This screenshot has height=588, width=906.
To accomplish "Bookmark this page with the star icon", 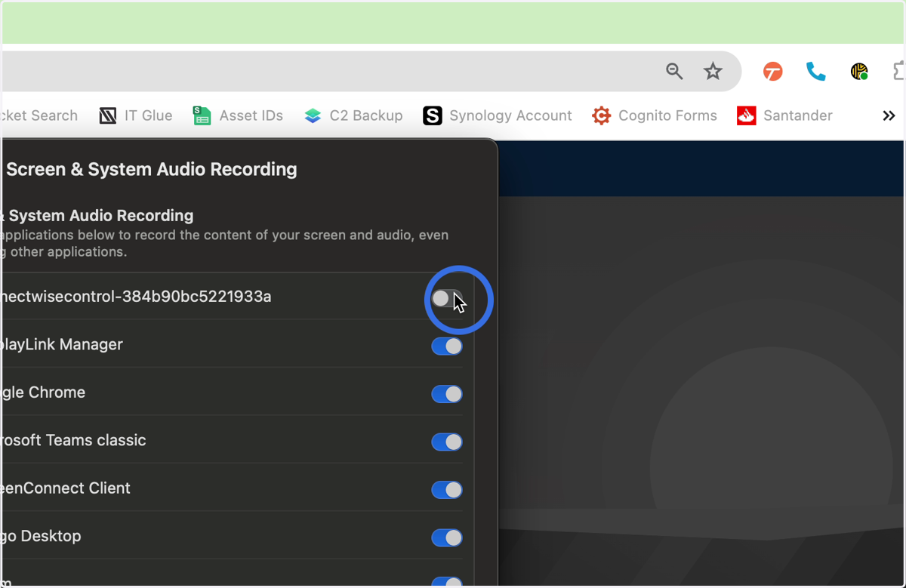I will pyautogui.click(x=713, y=71).
